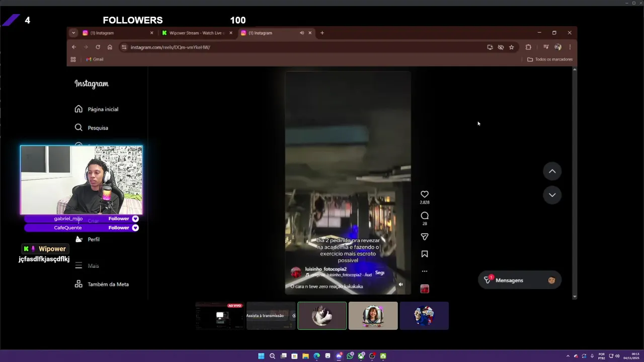Screen dimensions: 644x362
Task: Open the clock showing 00:13
Action: tap(631, 356)
